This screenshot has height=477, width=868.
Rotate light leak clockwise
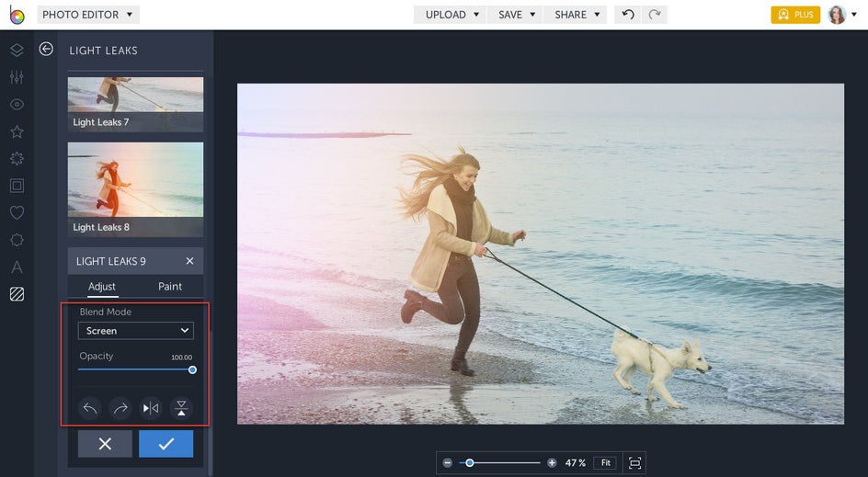pyautogui.click(x=120, y=408)
